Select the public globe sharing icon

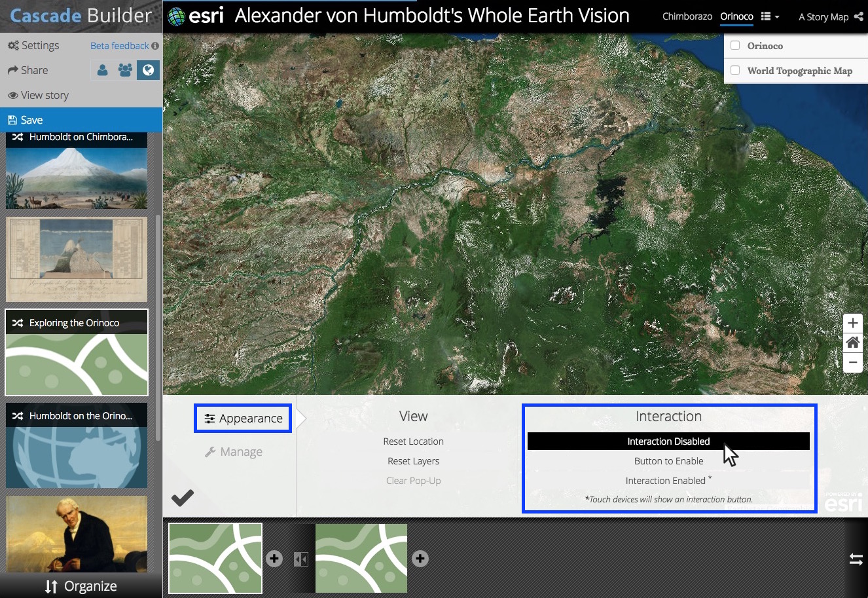coord(148,70)
